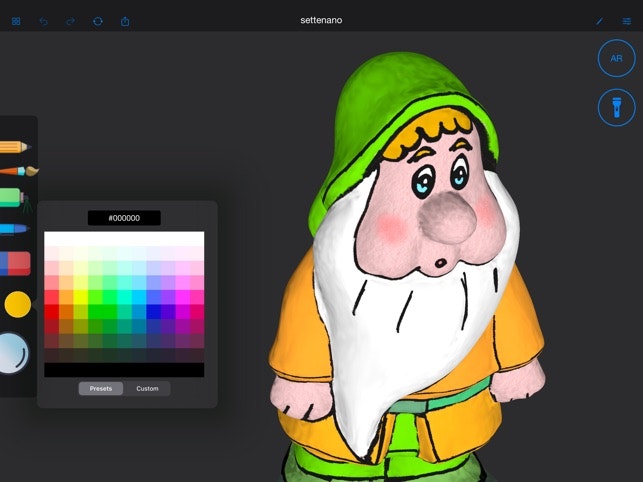
Task: Tap the gnome's white beard on model
Action: [394, 340]
